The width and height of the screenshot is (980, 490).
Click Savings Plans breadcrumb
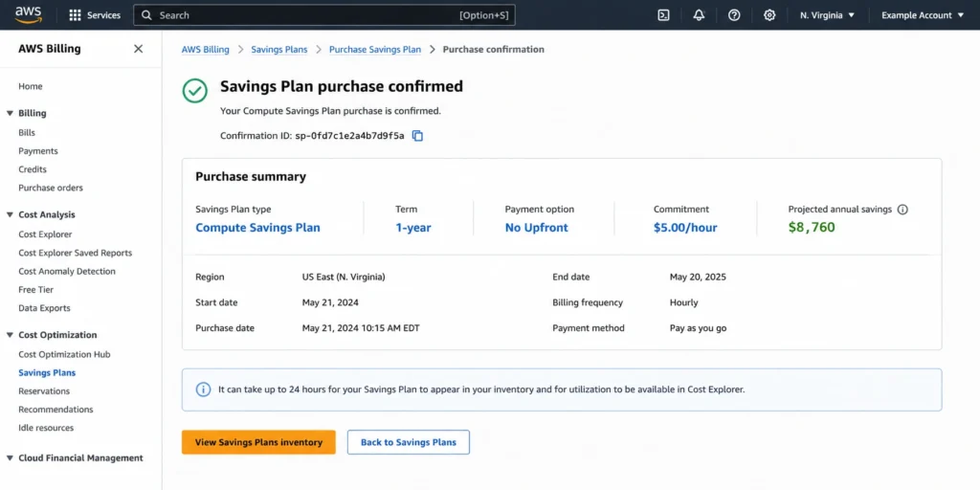pos(279,50)
